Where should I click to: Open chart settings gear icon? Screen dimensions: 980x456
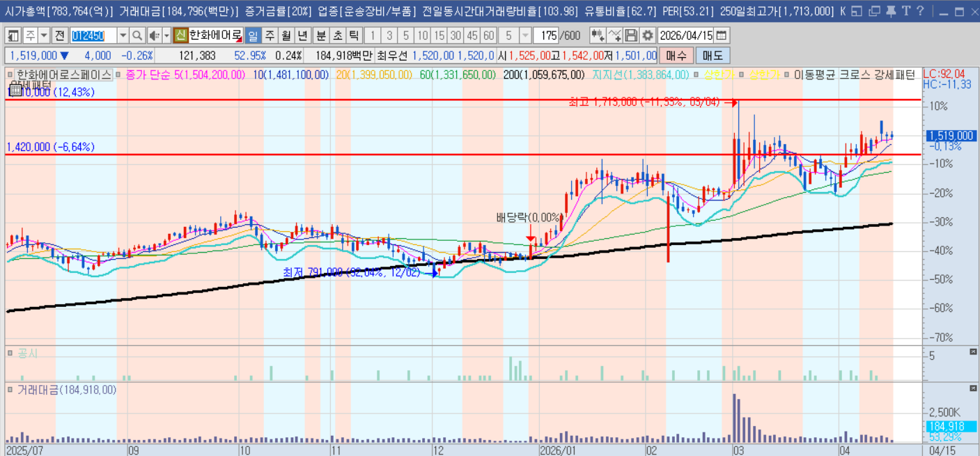648,36
